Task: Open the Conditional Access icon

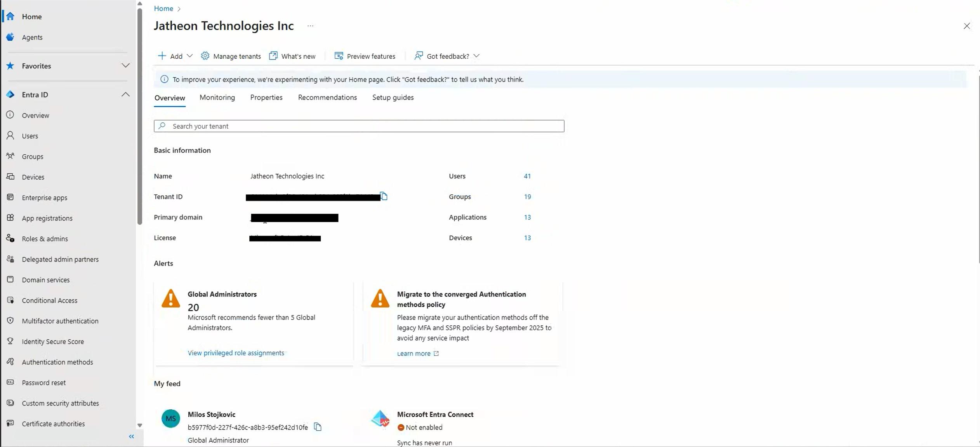Action: 10,300
